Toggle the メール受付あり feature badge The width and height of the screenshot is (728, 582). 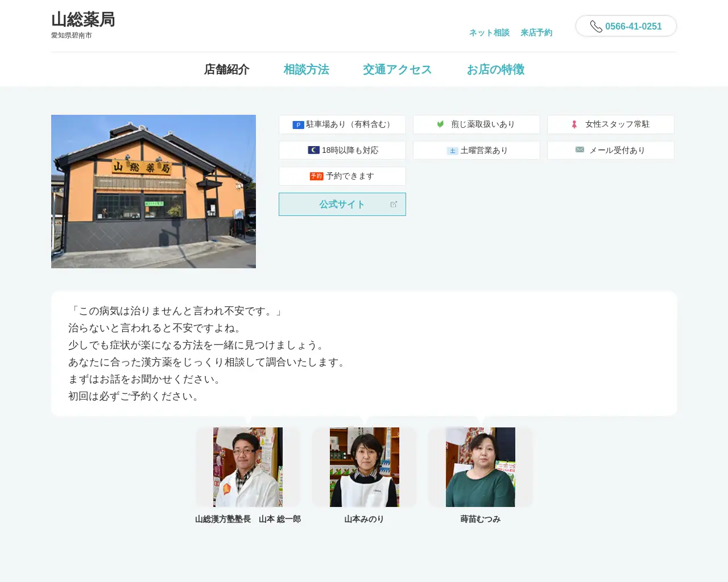point(610,149)
